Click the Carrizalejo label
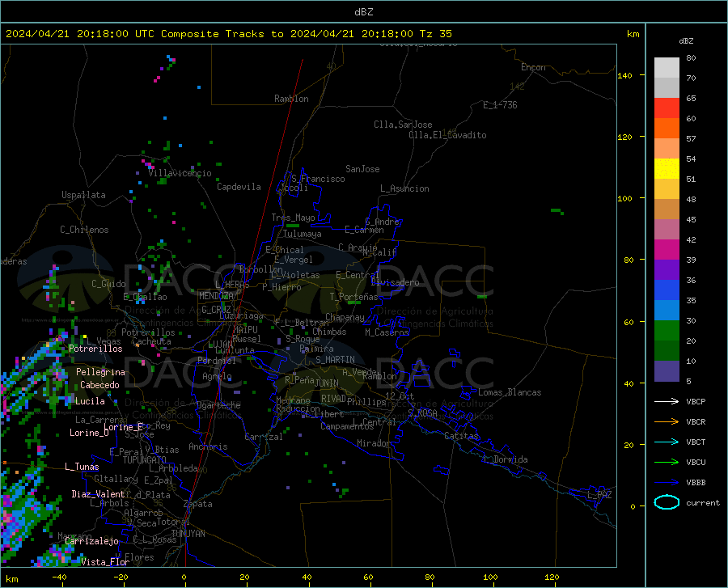Screen dimensions: 728x588 [91, 541]
